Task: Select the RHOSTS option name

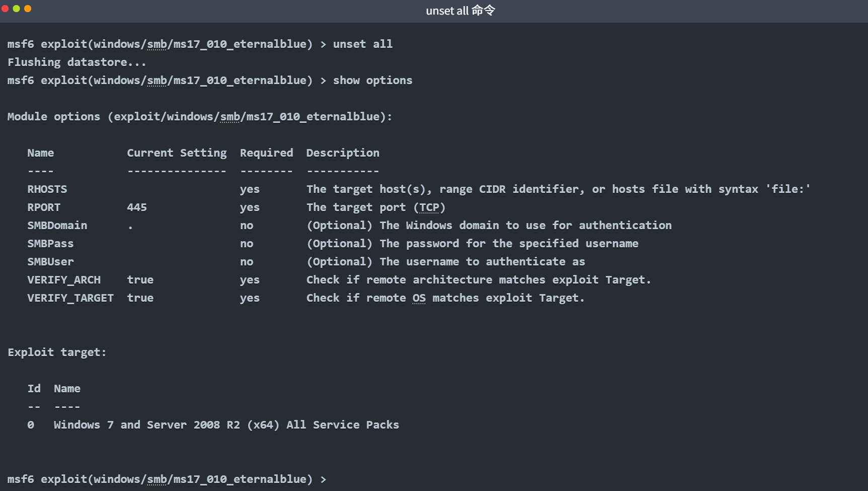Action: (x=47, y=189)
